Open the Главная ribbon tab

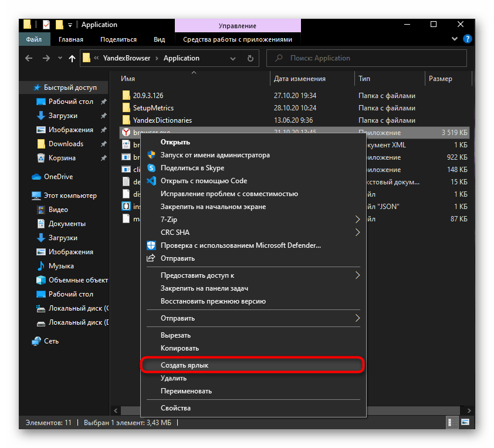click(x=71, y=39)
